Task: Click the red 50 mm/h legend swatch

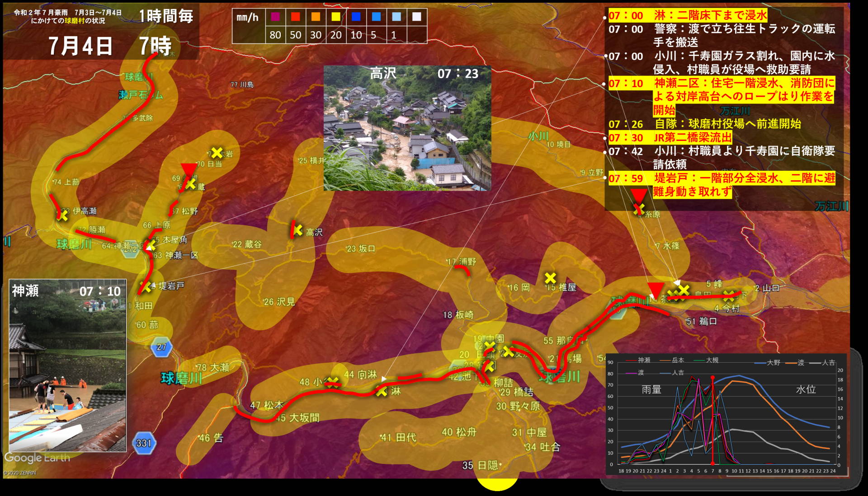Action: [x=295, y=17]
